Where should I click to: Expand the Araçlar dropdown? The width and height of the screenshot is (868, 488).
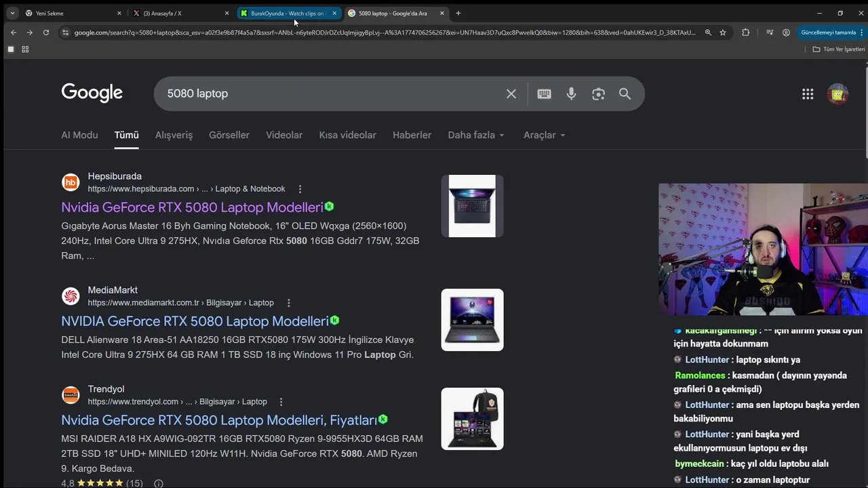(544, 135)
